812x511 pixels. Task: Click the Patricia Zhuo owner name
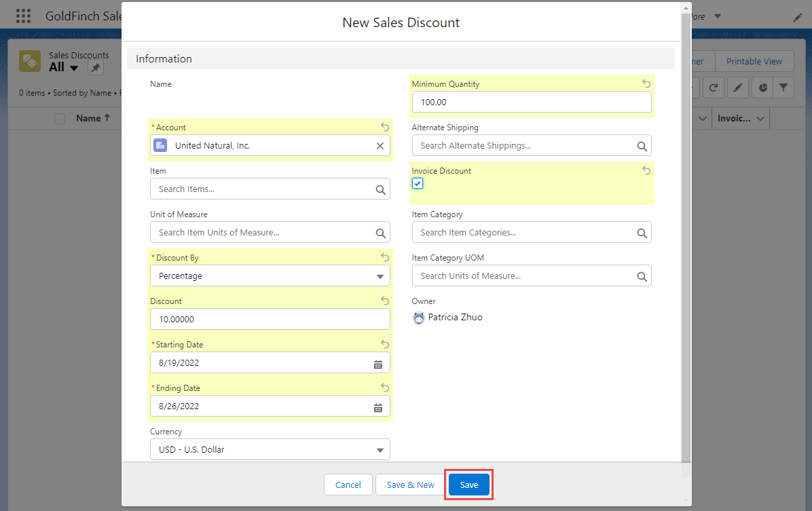click(x=455, y=318)
